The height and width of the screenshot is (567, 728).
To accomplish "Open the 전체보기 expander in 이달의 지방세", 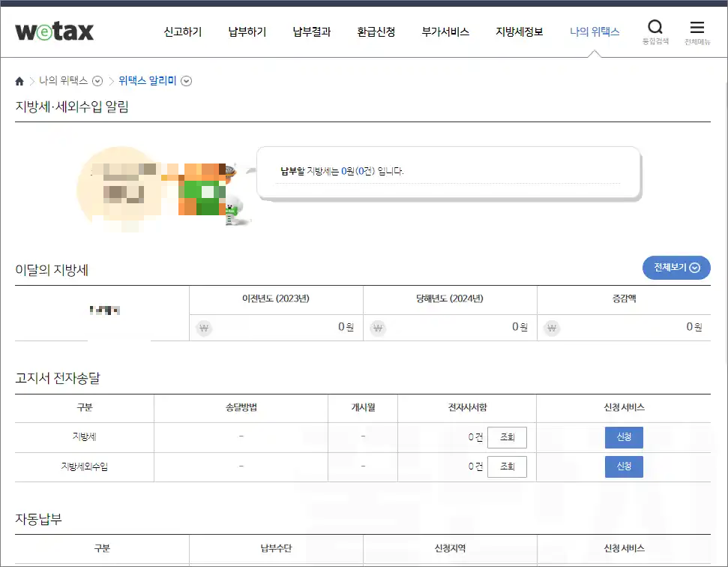I will coord(676,268).
